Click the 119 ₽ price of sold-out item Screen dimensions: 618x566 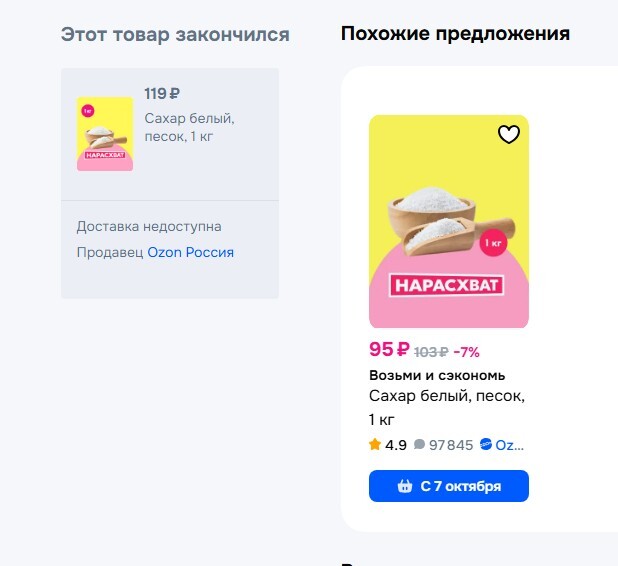click(162, 94)
